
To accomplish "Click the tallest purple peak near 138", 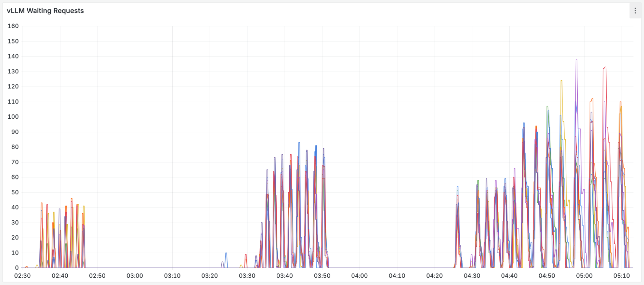I will click(x=576, y=60).
